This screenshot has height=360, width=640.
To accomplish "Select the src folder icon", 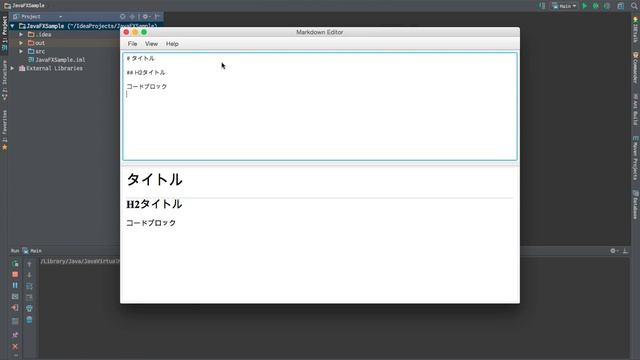I will [x=31, y=51].
